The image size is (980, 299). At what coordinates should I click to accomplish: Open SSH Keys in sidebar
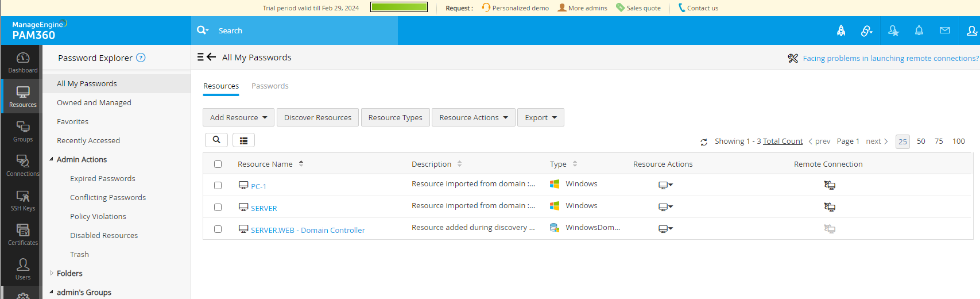click(22, 200)
